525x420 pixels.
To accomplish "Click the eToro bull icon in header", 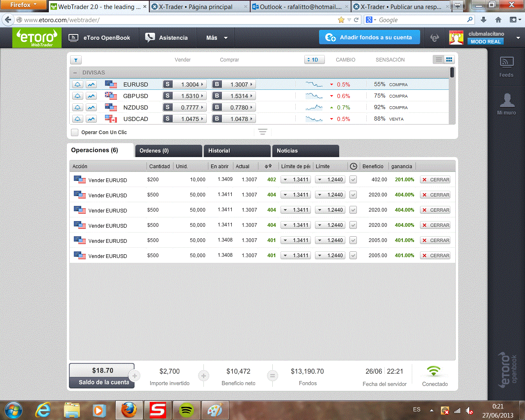I will pyautogui.click(x=435, y=38).
